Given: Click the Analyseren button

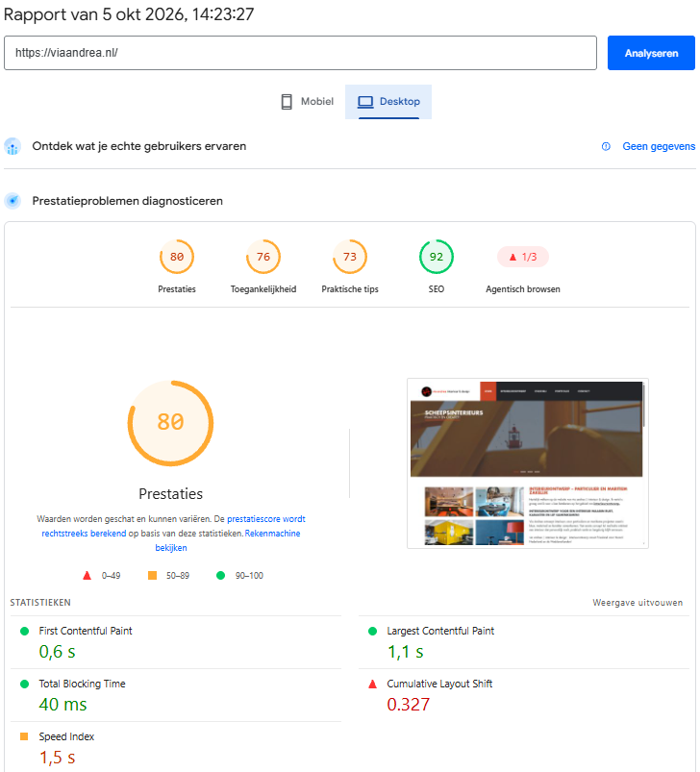Looking at the screenshot, I should pos(651,53).
